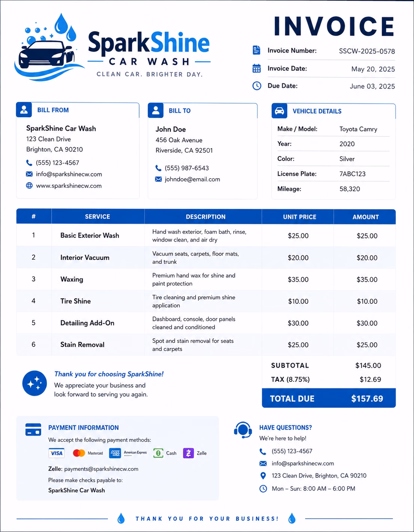This screenshot has width=414, height=532.
Task: Click the $10.00 unit price for Tire Shine
Action: [x=298, y=301]
